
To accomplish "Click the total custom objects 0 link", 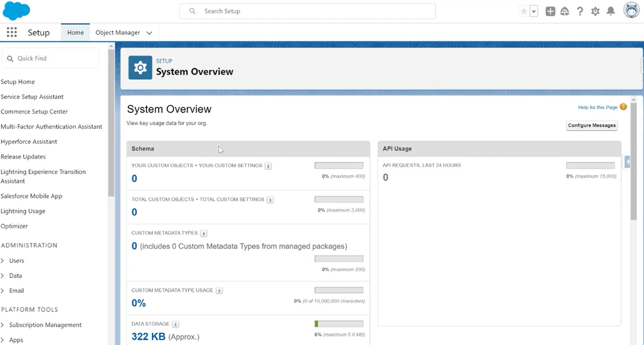I will tap(134, 212).
